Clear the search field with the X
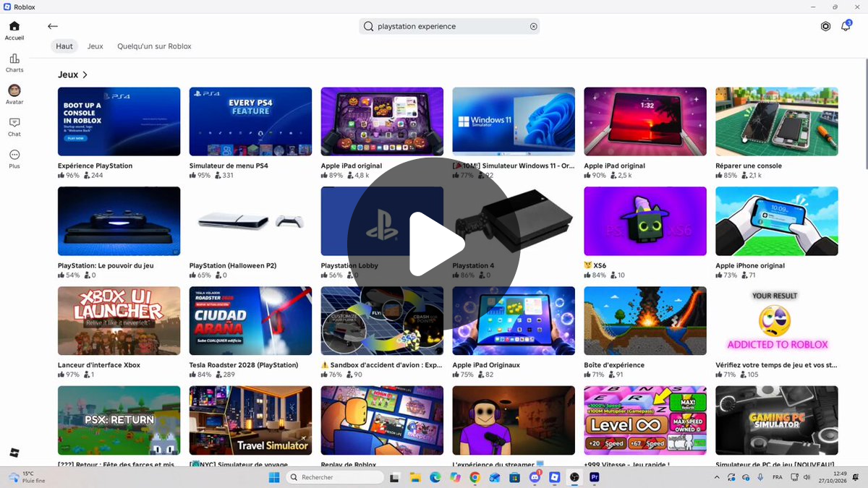The image size is (868, 488). click(534, 26)
